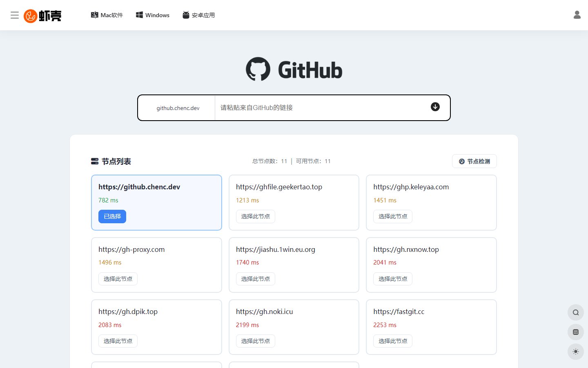Screen dimensions: 588x368
Task: Click the https://gh.dpik.top title
Action: click(x=128, y=312)
